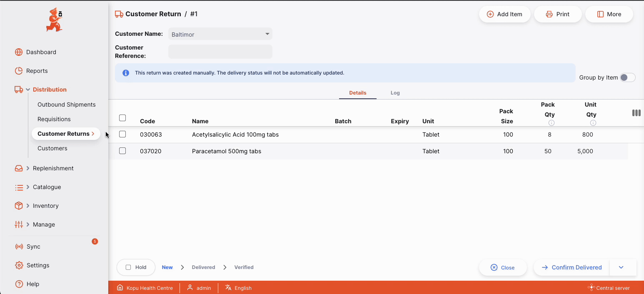644x294 pixels.
Task: Click the Customer Return breadcrumb link
Action: pyautogui.click(x=153, y=14)
